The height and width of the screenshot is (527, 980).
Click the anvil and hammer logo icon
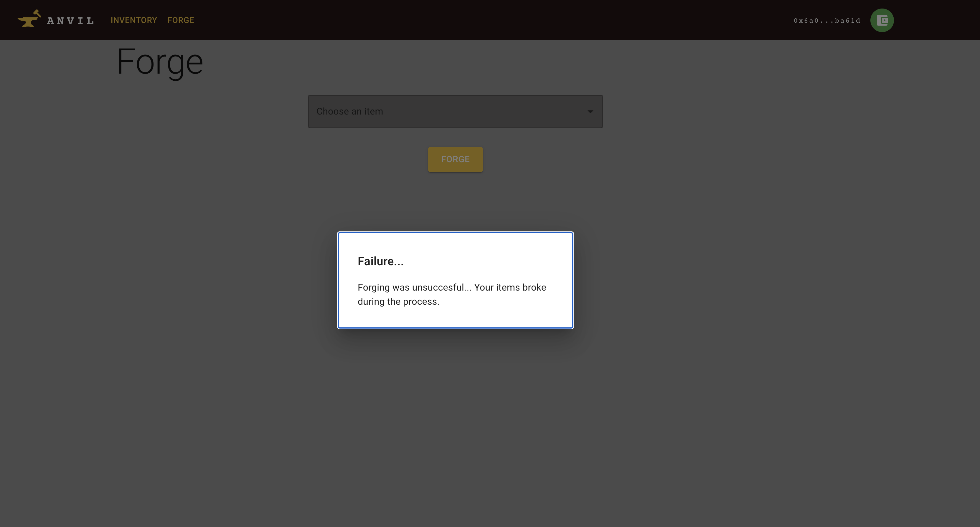pos(29,19)
